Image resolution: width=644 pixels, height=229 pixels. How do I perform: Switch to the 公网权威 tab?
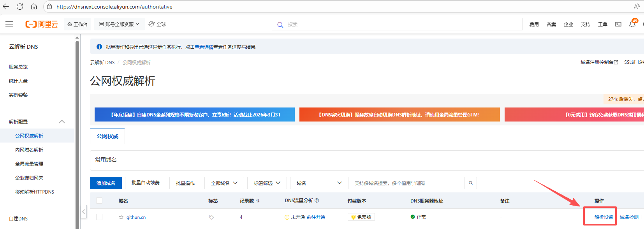click(107, 136)
